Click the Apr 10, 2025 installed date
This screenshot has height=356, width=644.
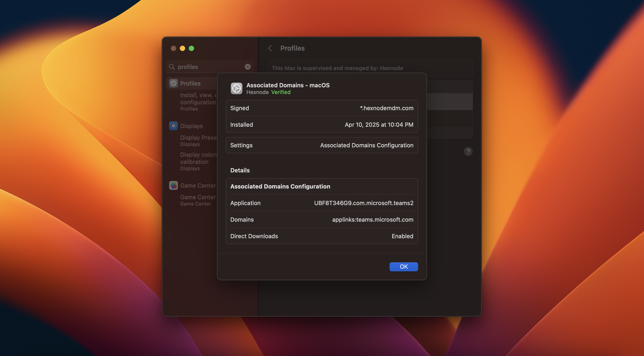pyautogui.click(x=379, y=125)
